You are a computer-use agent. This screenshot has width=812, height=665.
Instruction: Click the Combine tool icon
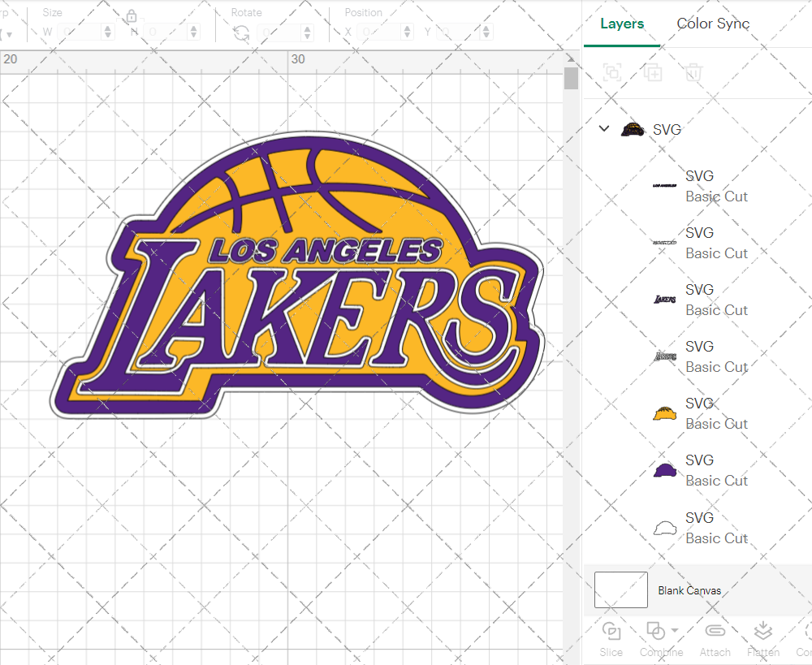tap(654, 632)
